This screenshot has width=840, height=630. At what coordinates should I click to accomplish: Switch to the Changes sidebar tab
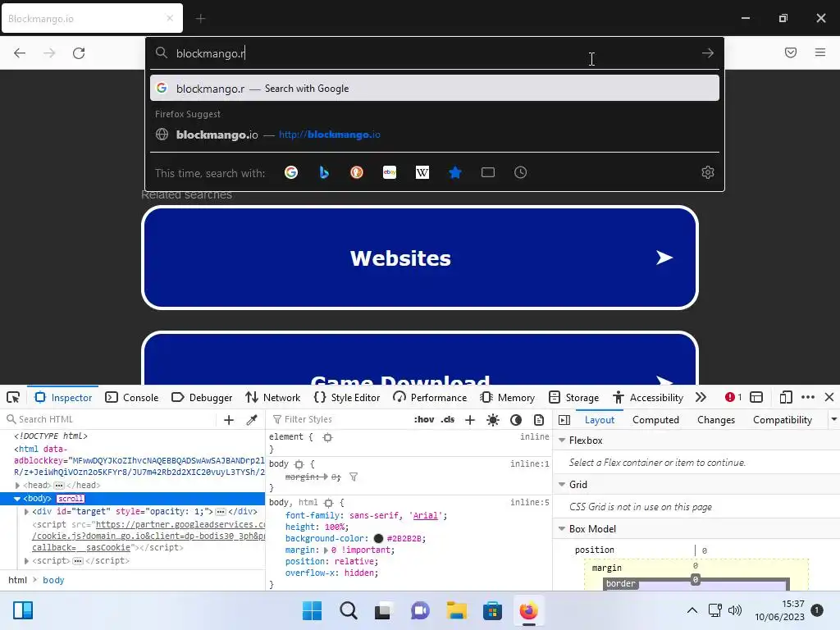pyautogui.click(x=715, y=420)
